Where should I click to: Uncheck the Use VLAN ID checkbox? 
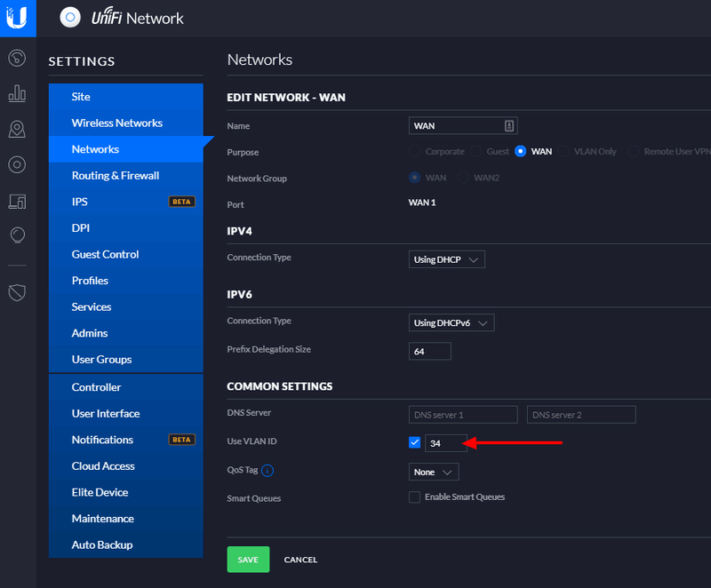414,442
